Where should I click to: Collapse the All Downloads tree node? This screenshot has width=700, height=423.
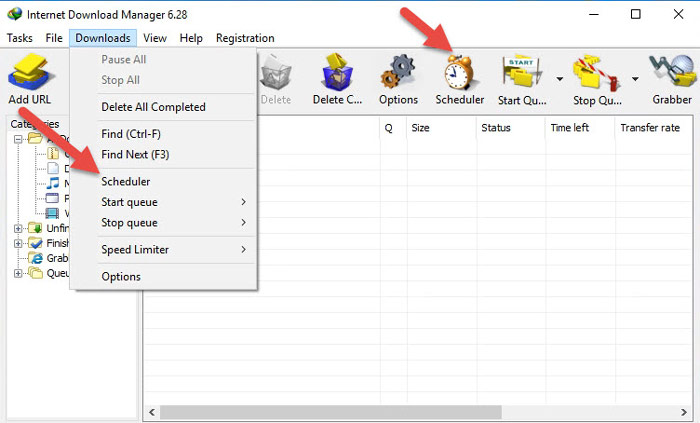[x=18, y=139]
